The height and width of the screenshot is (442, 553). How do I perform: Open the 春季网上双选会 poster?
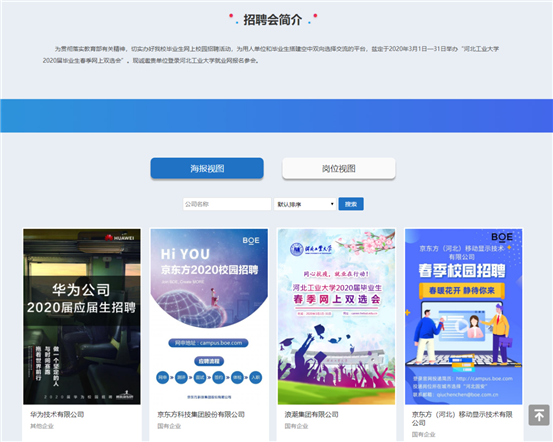click(x=336, y=316)
